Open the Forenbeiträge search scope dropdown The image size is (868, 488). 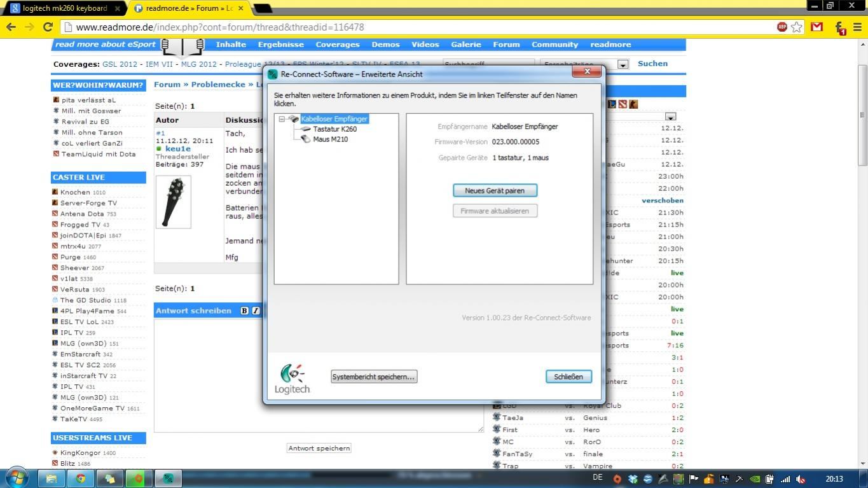623,64
